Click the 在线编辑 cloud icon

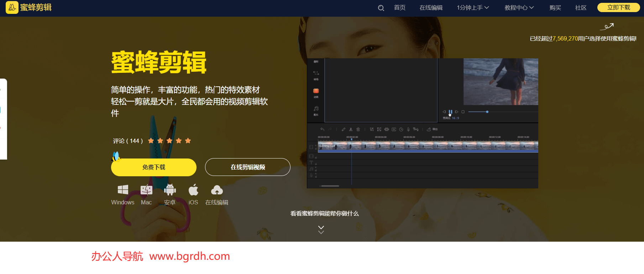[x=217, y=190]
